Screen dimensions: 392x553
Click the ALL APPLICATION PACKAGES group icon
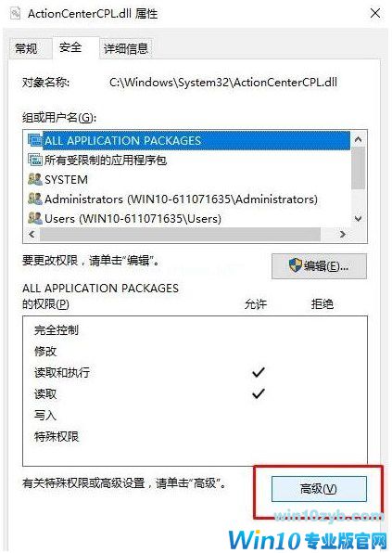click(35, 140)
